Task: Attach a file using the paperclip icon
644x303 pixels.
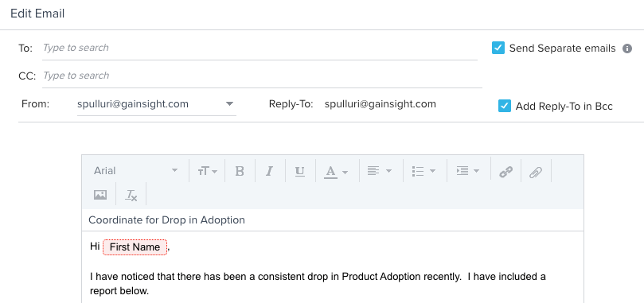Action: tap(536, 172)
